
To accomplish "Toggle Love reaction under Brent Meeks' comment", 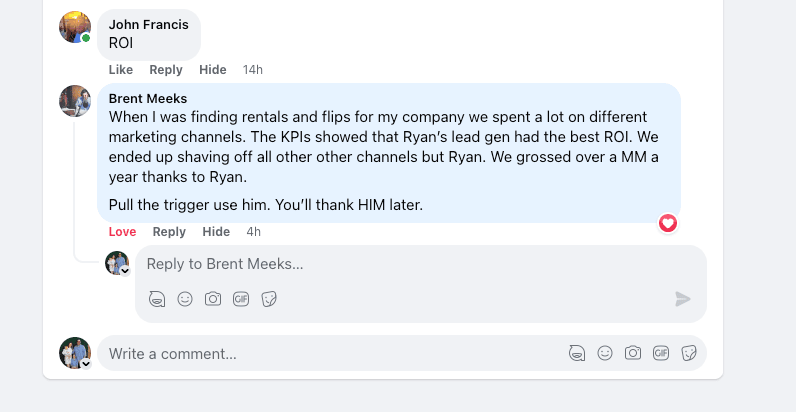I will click(122, 232).
